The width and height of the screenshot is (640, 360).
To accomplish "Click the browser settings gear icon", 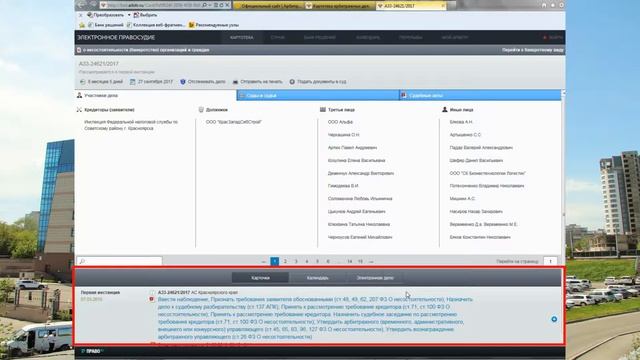I will (x=561, y=5).
